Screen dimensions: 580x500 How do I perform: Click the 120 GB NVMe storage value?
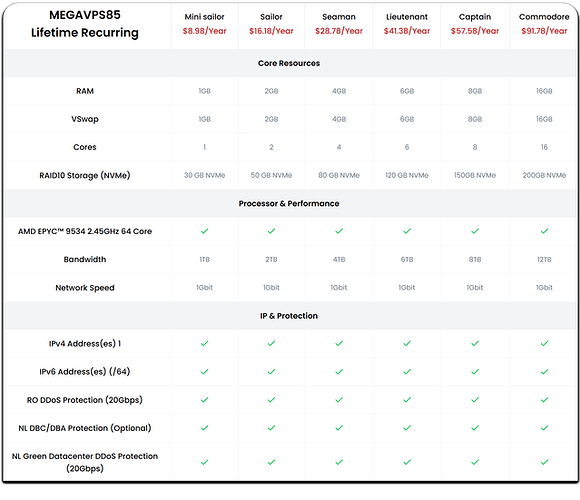click(x=407, y=175)
